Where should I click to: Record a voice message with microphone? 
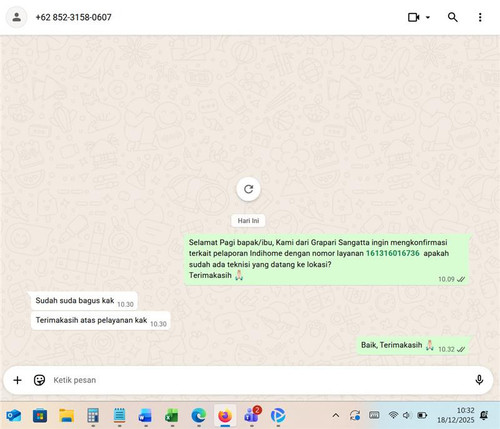click(479, 380)
